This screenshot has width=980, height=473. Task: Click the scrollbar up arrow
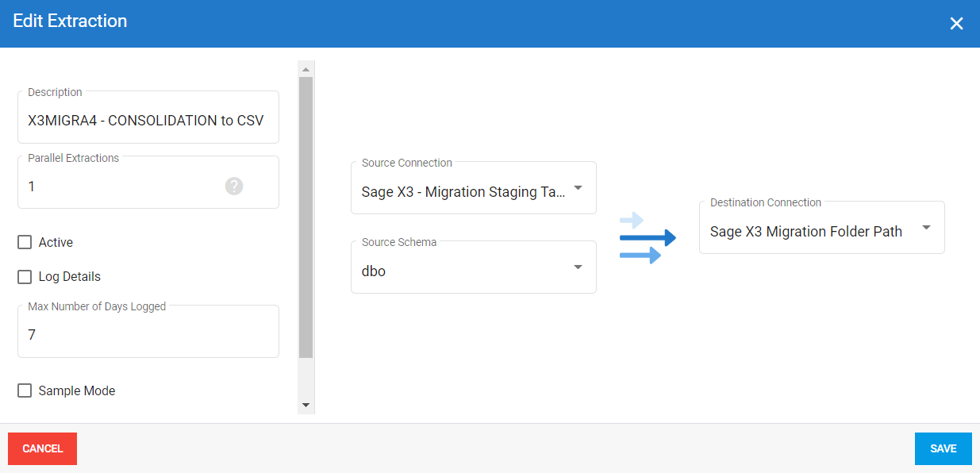(x=306, y=70)
